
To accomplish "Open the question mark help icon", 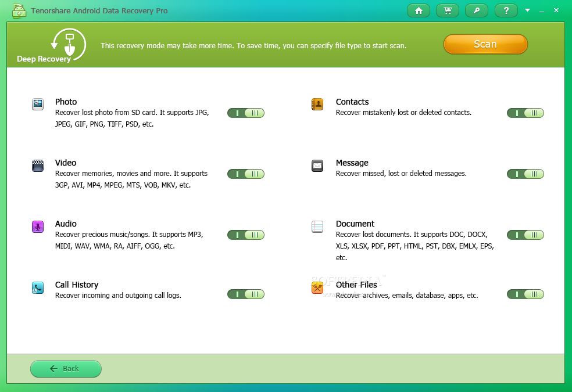I will (x=506, y=10).
